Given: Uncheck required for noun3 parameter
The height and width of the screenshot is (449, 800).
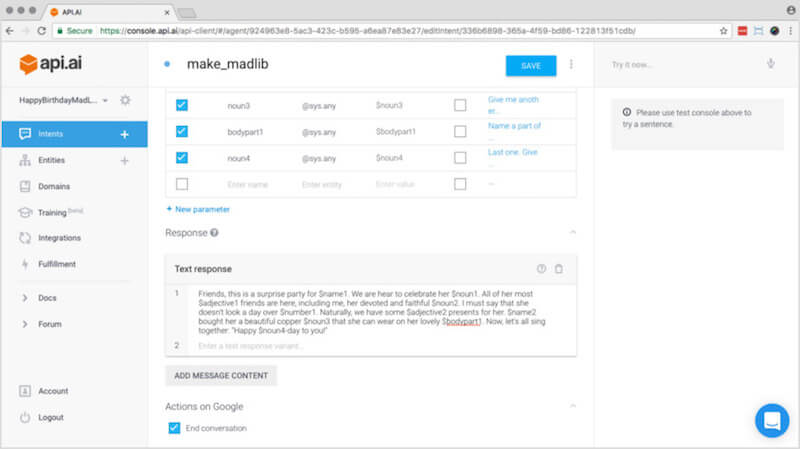Looking at the screenshot, I should pyautogui.click(x=182, y=105).
